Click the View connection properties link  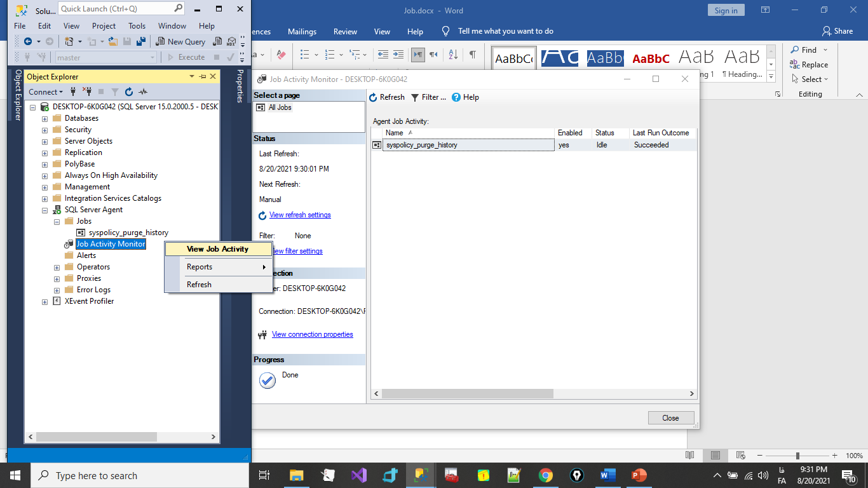pos(312,334)
